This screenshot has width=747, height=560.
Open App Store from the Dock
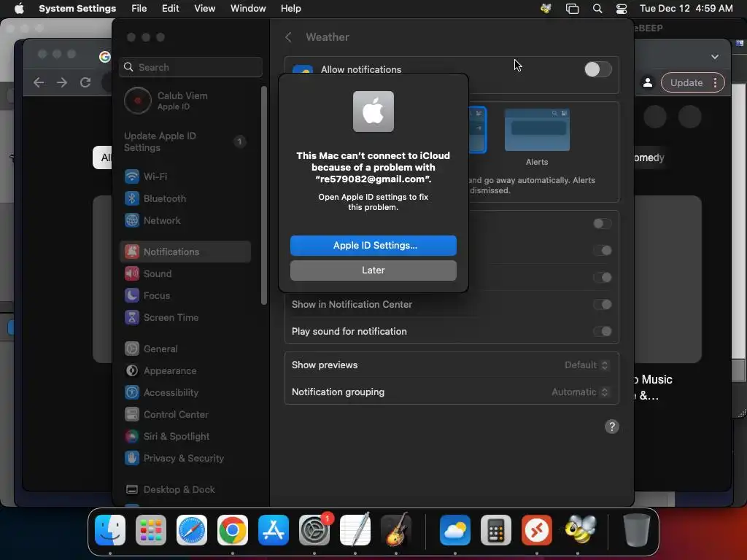pos(274,530)
